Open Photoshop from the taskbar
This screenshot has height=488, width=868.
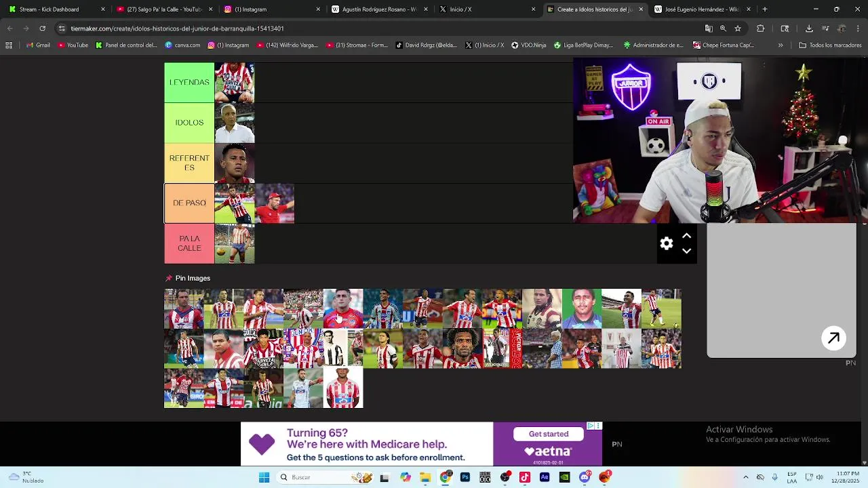point(465,477)
